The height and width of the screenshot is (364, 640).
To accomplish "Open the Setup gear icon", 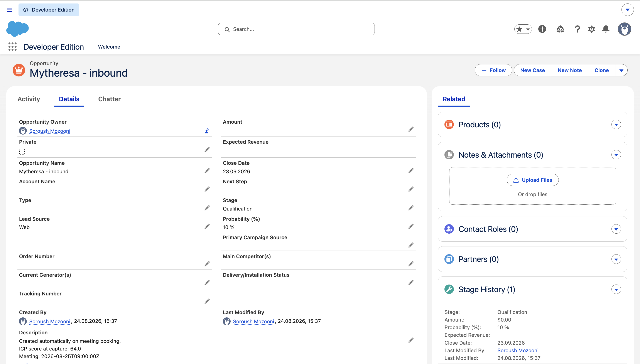I will pos(591,29).
